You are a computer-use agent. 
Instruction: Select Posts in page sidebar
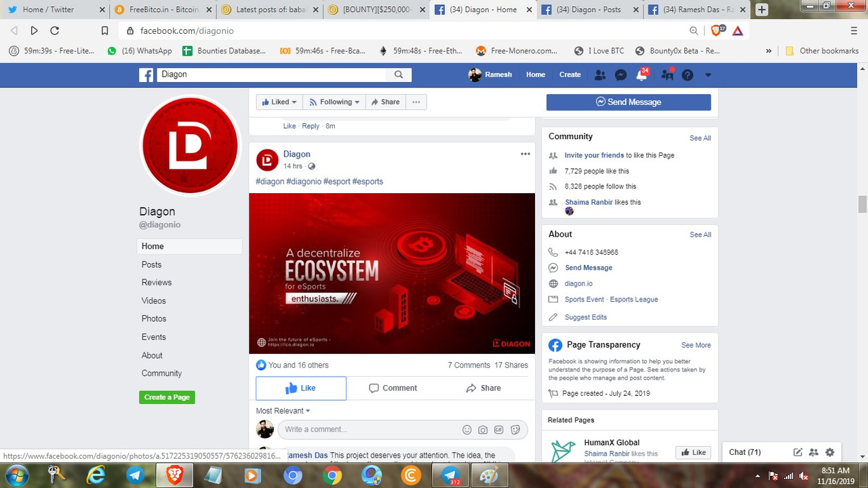tap(152, 264)
